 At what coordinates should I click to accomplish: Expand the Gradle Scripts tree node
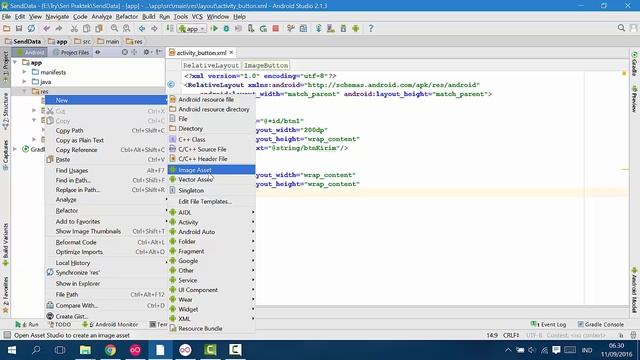pyautogui.click(x=15, y=149)
